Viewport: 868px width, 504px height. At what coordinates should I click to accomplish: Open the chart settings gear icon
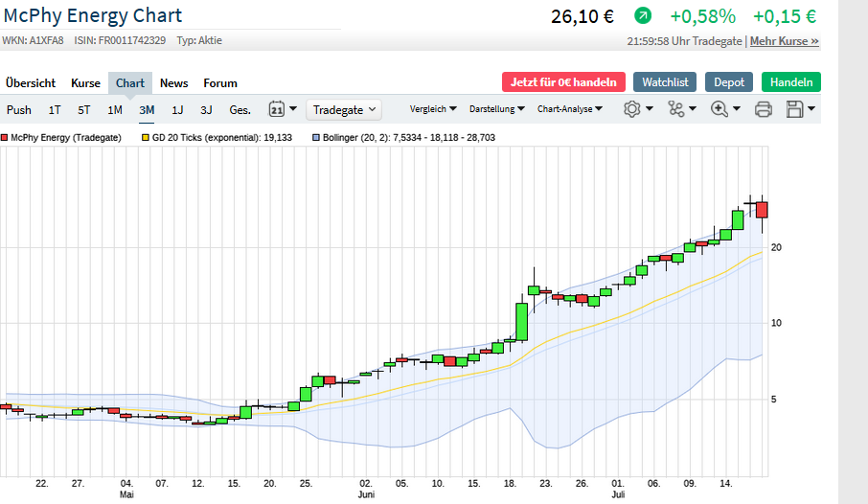[x=631, y=109]
